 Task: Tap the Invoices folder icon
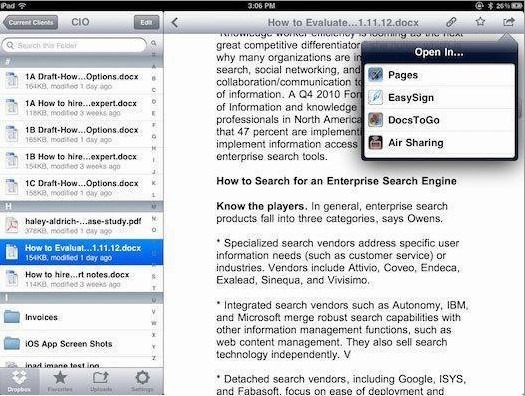click(x=12, y=316)
